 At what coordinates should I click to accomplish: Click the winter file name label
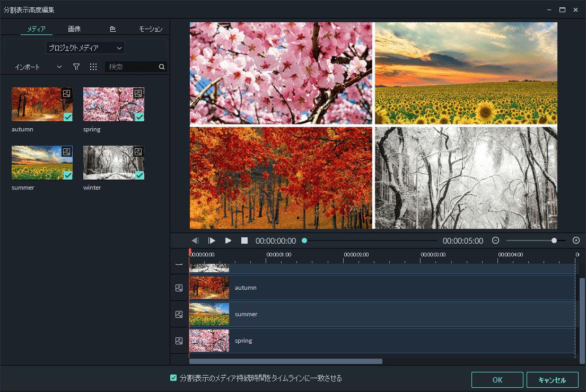point(92,188)
